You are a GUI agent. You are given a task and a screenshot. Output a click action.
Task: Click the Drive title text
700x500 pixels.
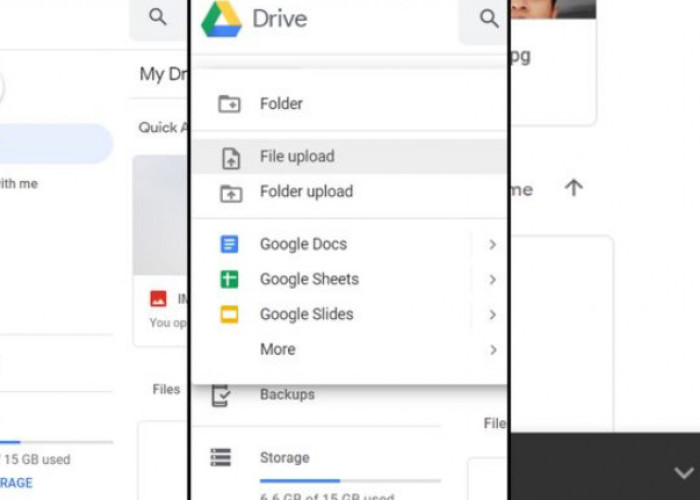point(280,19)
